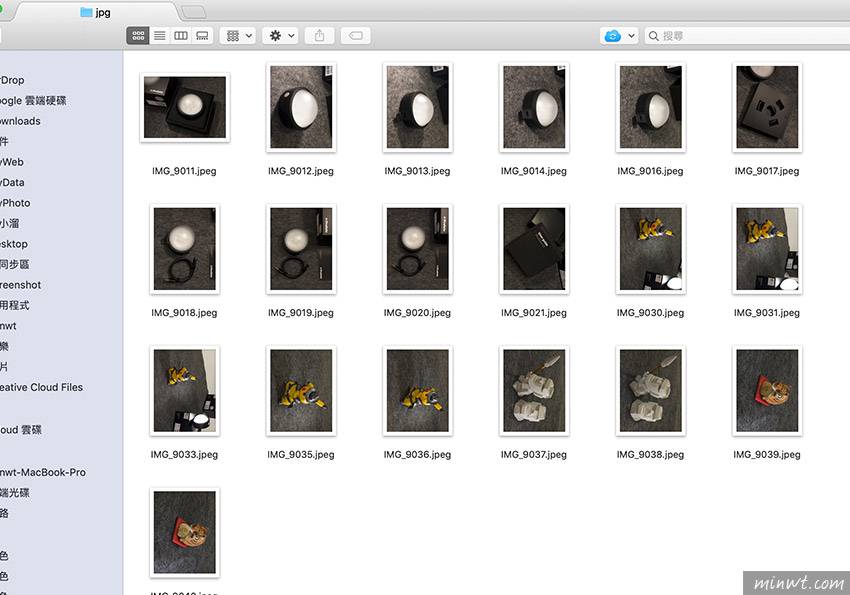
Task: Click the search field
Action: click(x=745, y=36)
